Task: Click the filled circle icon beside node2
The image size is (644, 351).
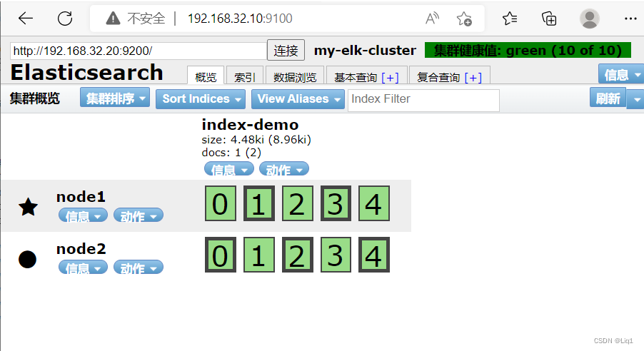Action: click(28, 260)
